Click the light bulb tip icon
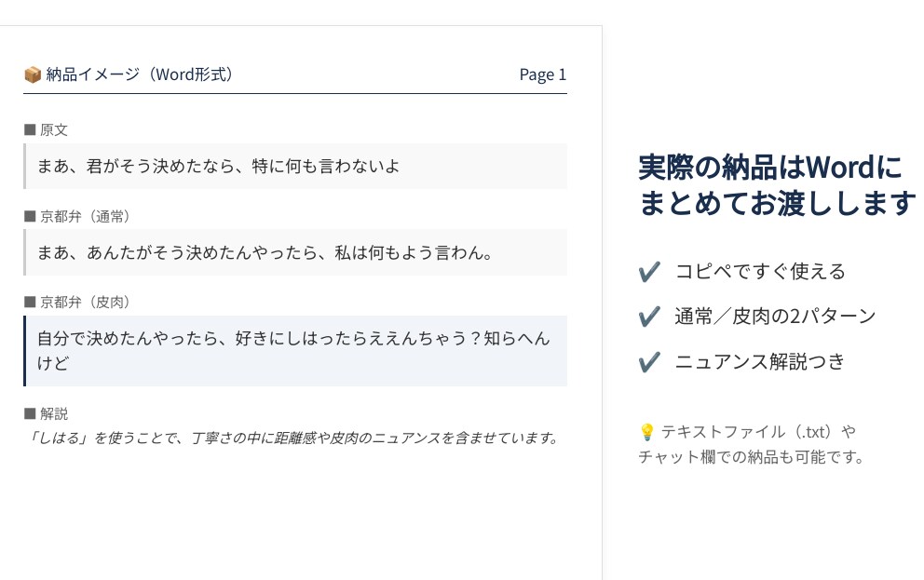The image size is (924, 580). click(646, 432)
